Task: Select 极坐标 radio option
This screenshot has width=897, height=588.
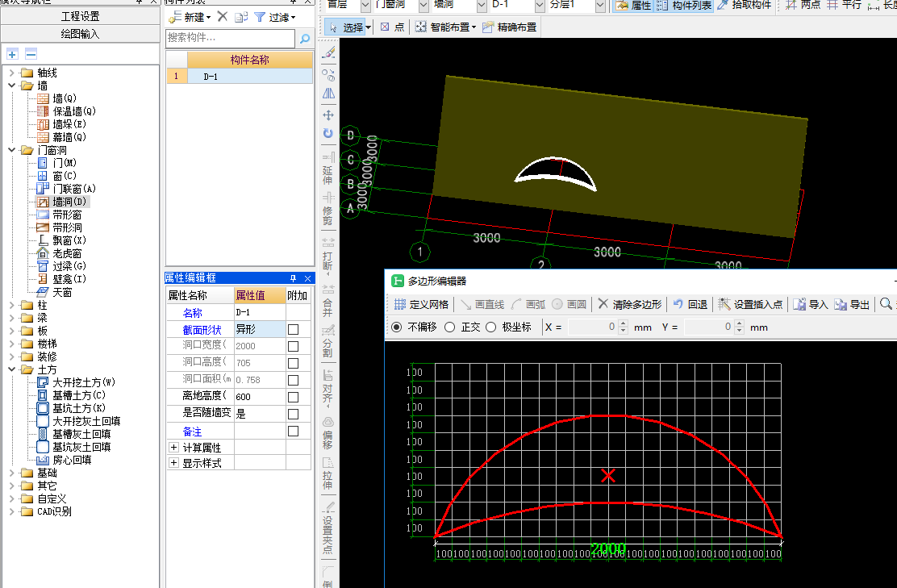Action: 490,327
